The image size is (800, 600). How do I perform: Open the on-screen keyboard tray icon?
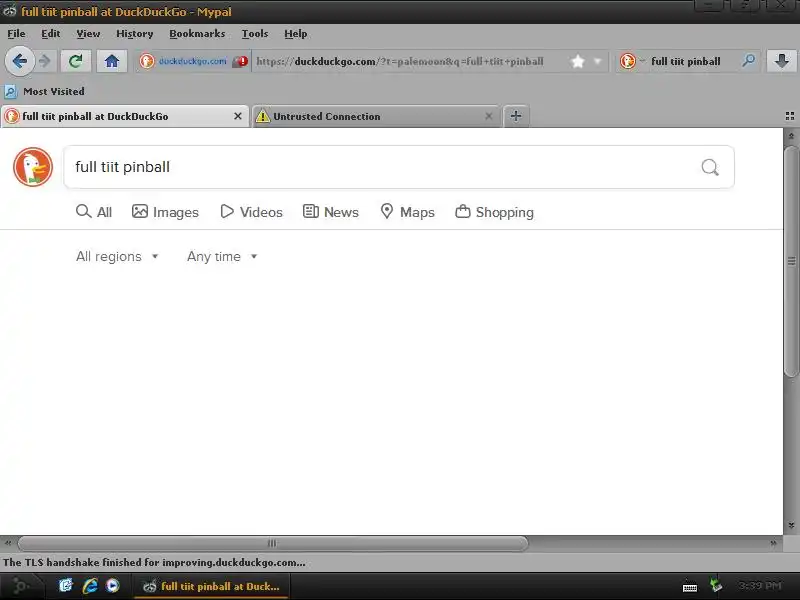tap(690, 587)
